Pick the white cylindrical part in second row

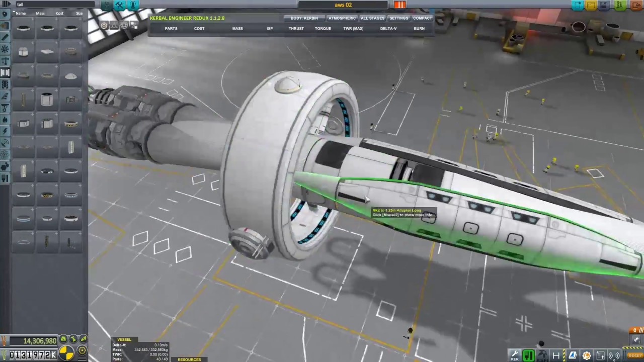pos(23,51)
